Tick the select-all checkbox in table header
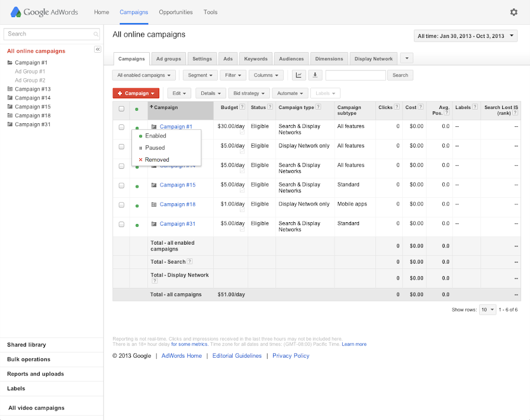Screen dimensions: 530x420 tap(121, 108)
